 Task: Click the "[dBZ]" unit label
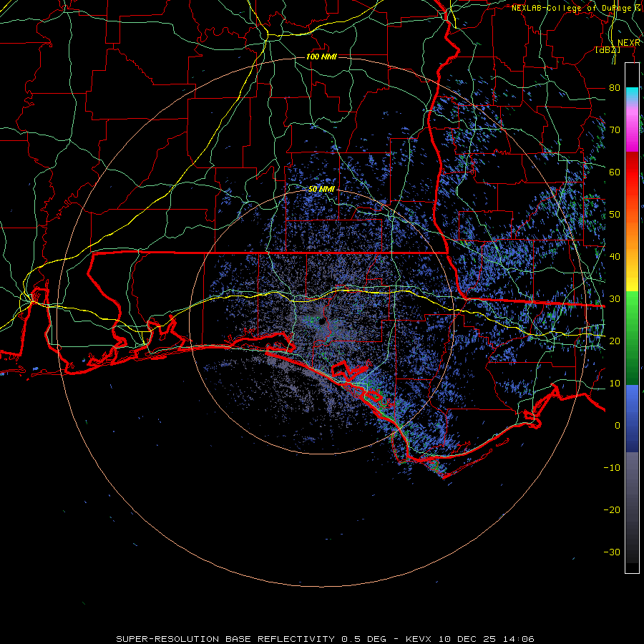click(x=608, y=50)
